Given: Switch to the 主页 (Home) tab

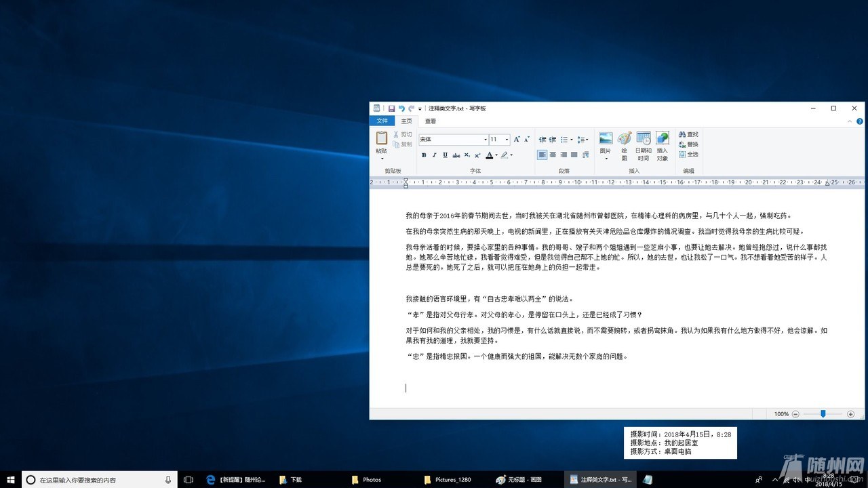Looking at the screenshot, I should click(406, 121).
